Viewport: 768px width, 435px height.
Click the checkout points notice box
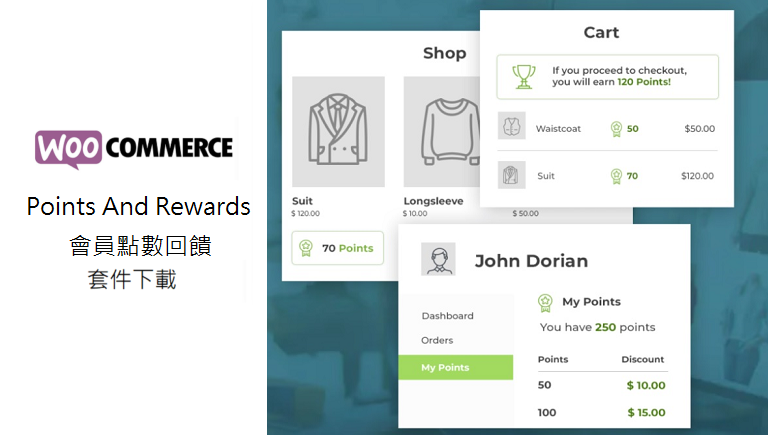(607, 77)
